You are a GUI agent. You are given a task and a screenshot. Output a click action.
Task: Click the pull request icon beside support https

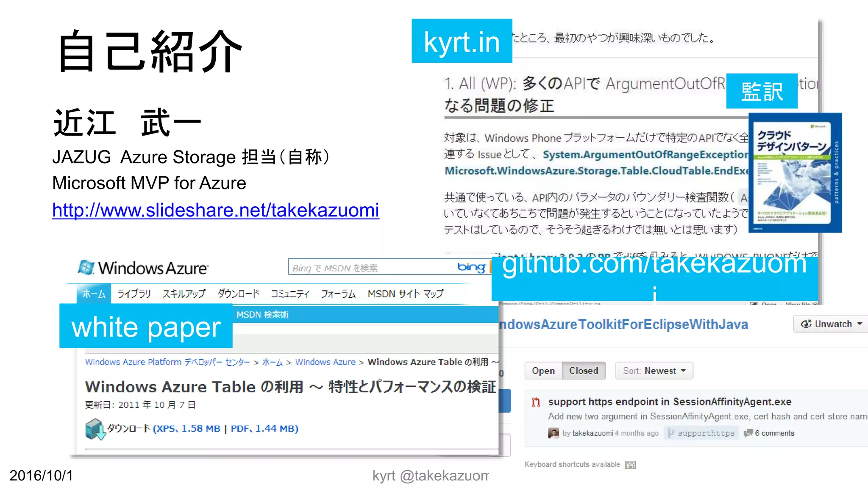click(536, 402)
